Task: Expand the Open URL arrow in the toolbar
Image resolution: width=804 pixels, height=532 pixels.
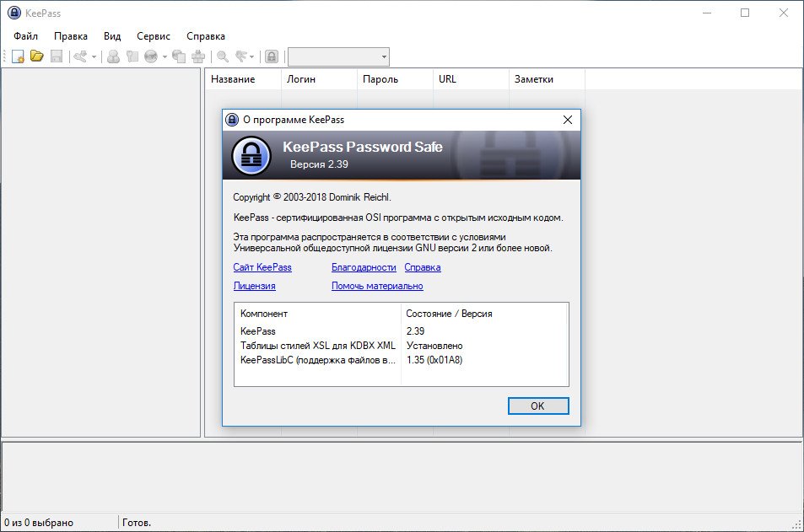Action: click(x=165, y=56)
